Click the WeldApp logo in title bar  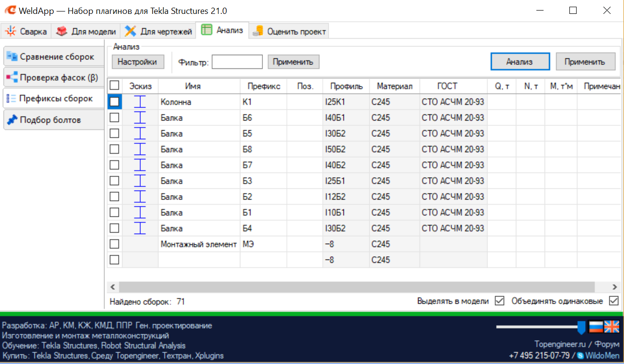(10, 11)
